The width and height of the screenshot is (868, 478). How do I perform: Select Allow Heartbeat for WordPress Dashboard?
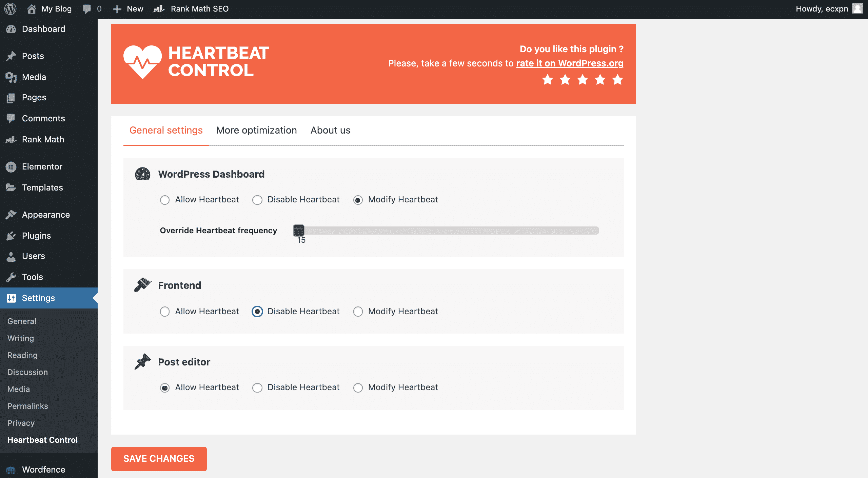click(x=165, y=200)
